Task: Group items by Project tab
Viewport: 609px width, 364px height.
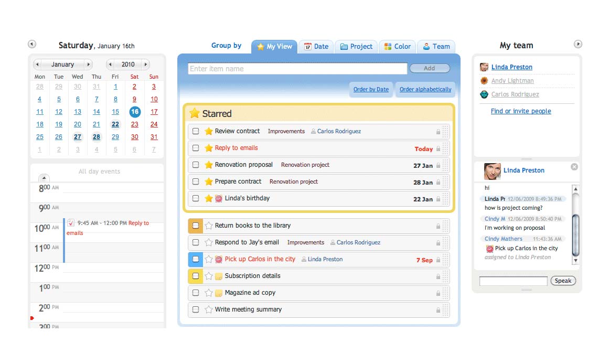Action: (356, 47)
